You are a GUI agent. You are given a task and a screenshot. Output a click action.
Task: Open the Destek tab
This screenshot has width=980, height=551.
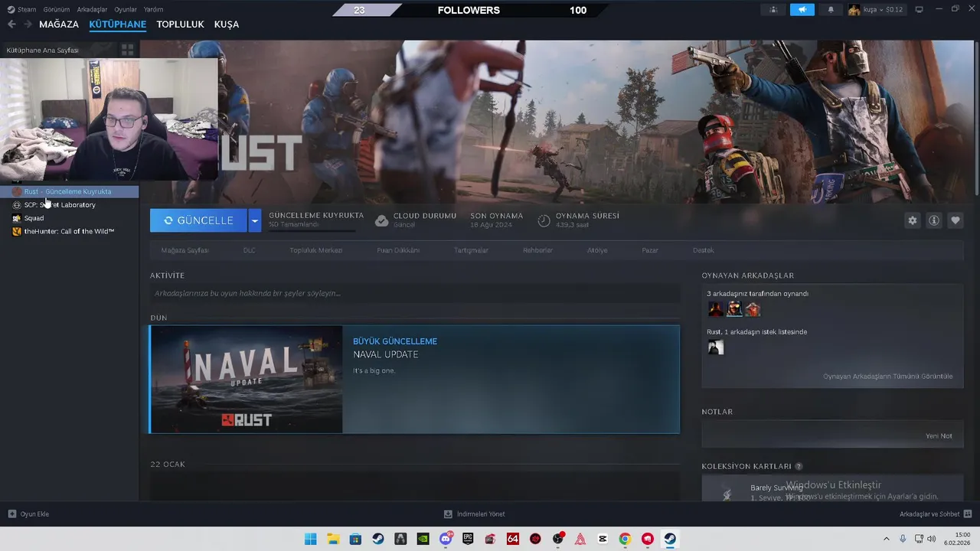[703, 250]
